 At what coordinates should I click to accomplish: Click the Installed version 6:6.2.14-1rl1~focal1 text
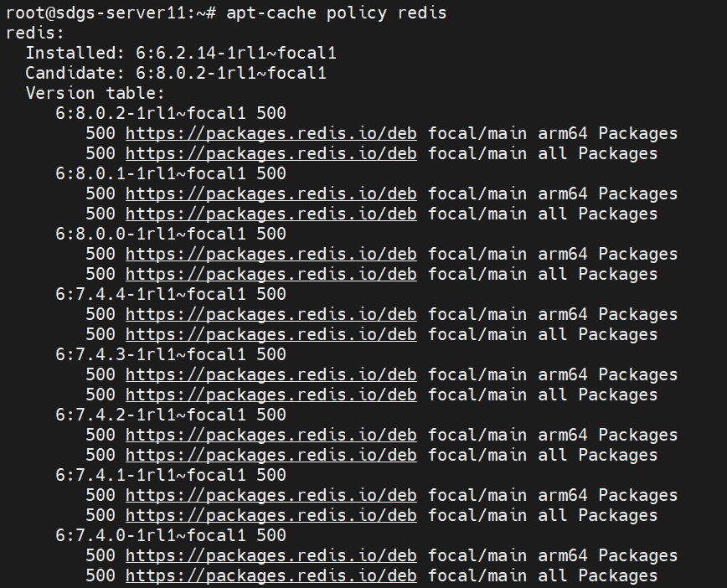click(236, 53)
